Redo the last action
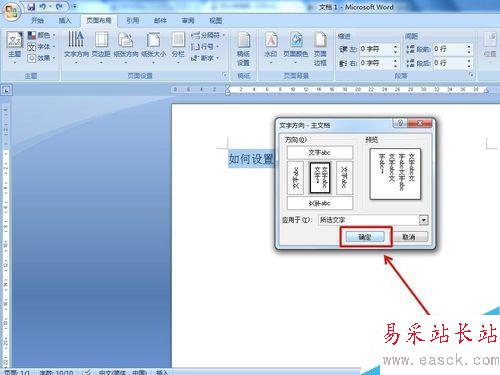This screenshot has width=500, height=375. coord(59,6)
